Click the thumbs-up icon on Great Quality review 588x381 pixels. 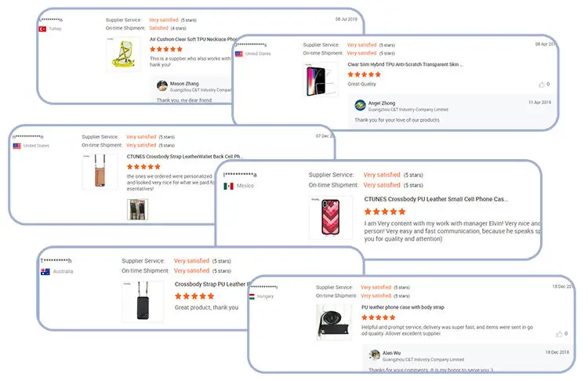[x=542, y=85]
